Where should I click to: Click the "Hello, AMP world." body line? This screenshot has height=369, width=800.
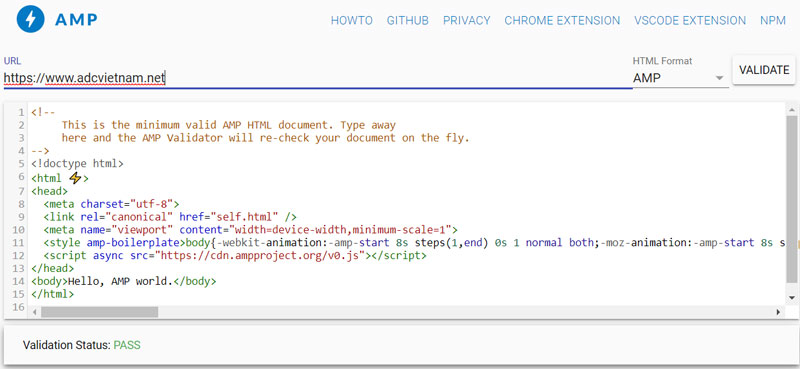point(123,281)
